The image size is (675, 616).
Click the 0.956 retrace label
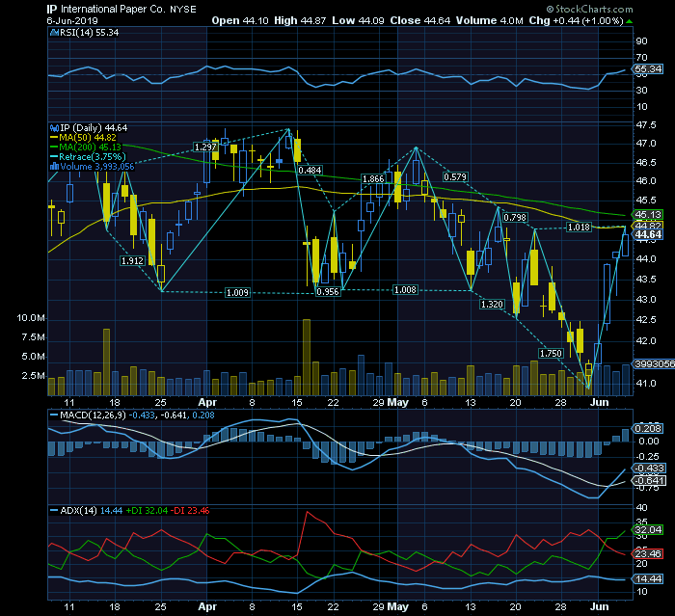coord(328,292)
